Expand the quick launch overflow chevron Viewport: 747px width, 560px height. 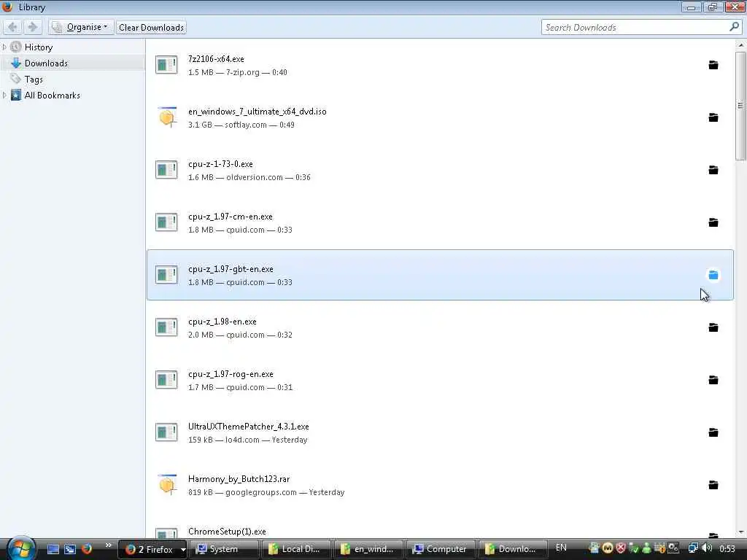108,545
